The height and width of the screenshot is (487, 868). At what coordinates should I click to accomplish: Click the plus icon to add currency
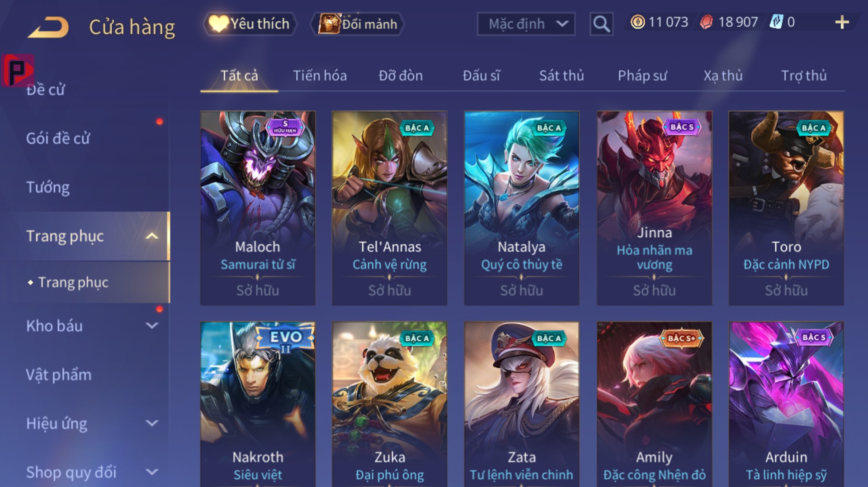[842, 22]
